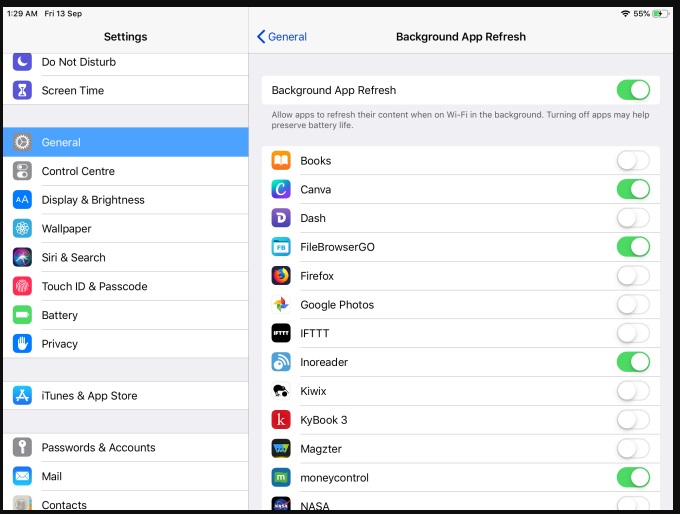Click the Firefox app icon
The image size is (680, 514).
click(x=281, y=275)
